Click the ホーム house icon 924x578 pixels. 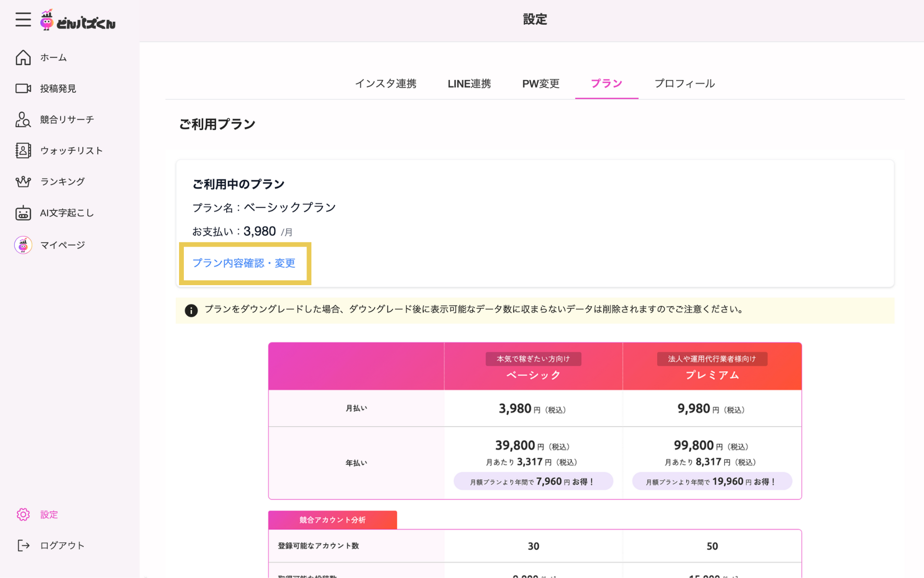pyautogui.click(x=23, y=57)
